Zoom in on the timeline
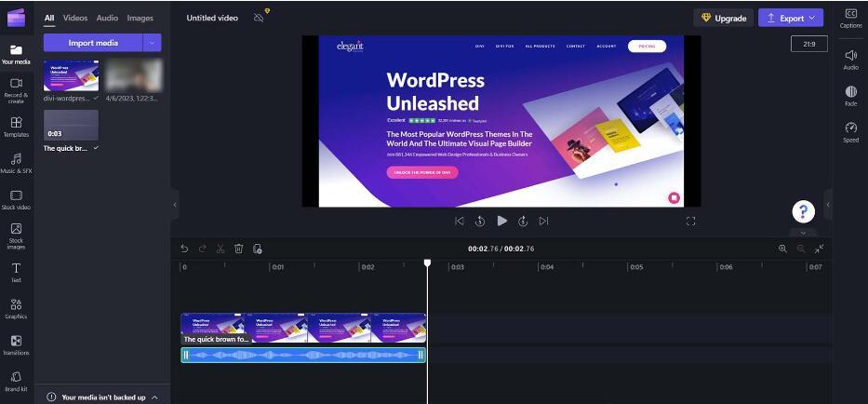Viewport: 868px width, 404px height. [782, 249]
